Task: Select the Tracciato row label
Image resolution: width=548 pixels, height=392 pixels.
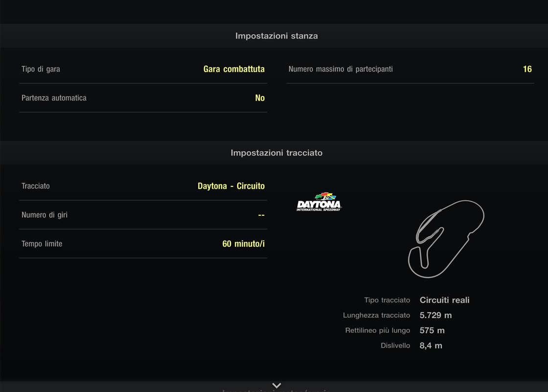Action: tap(36, 186)
